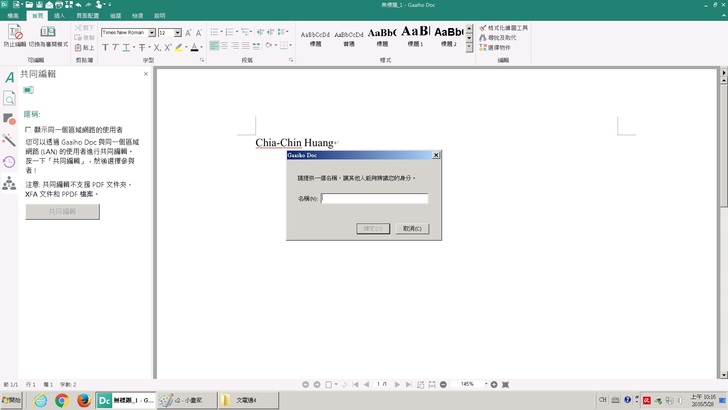Click the redo arrow in title bar
The image size is (728, 410).
click(88, 5)
